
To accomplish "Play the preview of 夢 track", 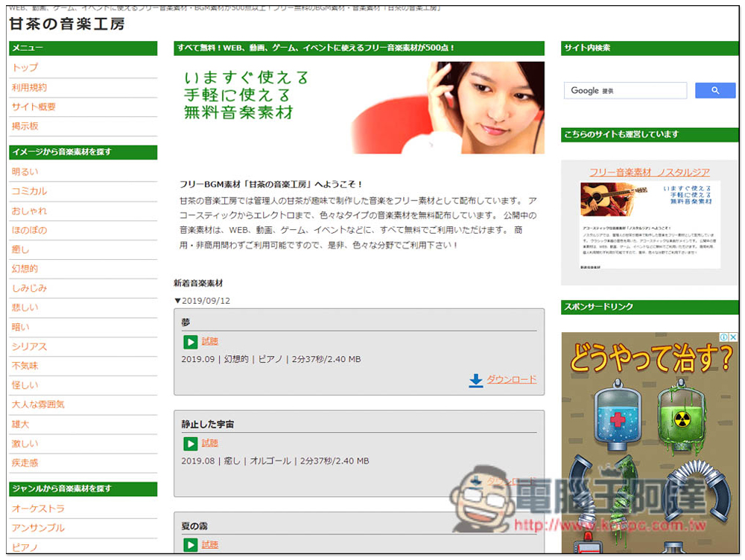I will coord(190,342).
